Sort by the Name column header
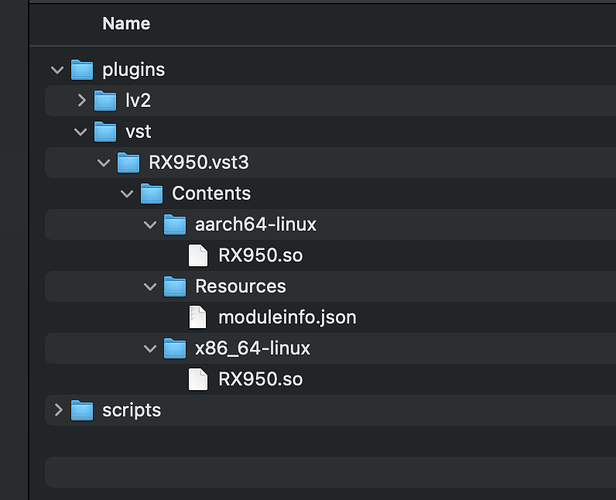Screen dimensions: 616x500 click(126, 23)
